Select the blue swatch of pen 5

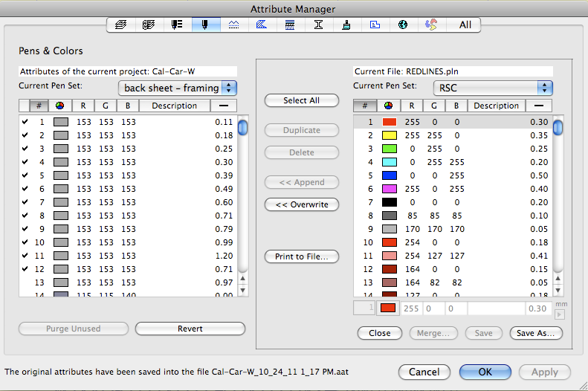tap(390, 175)
